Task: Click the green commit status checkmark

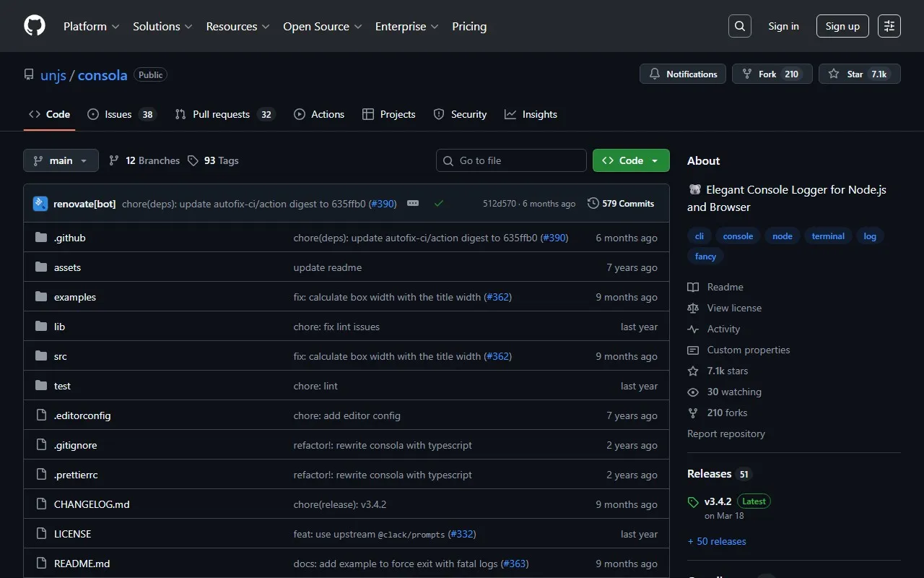Action: [x=438, y=204]
